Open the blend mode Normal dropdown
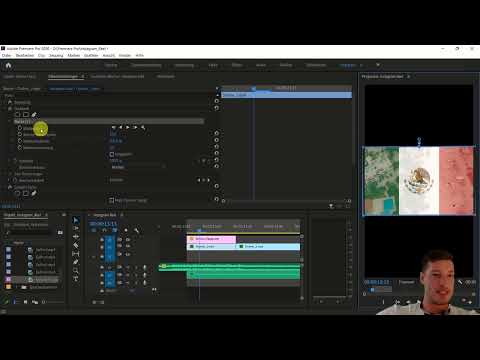This screenshot has height=360, width=480. pyautogui.click(x=138, y=167)
